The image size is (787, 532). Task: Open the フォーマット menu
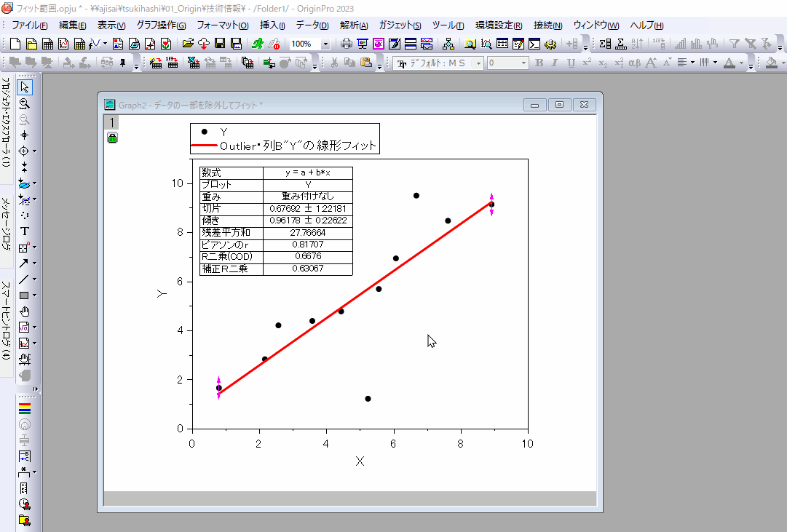click(222, 25)
